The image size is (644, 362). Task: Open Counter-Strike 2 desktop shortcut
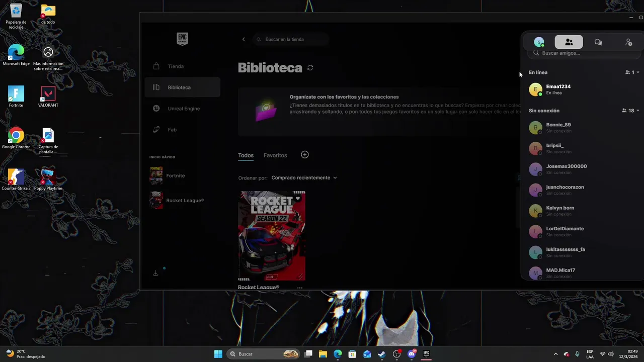16,180
